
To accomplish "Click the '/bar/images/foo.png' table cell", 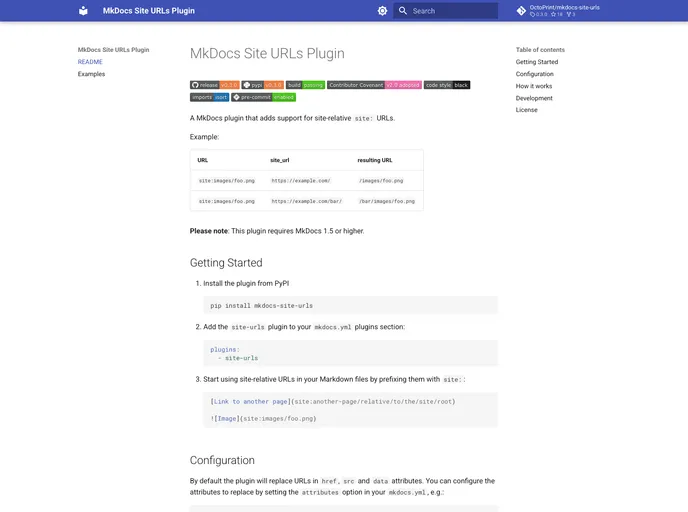I will (387, 201).
